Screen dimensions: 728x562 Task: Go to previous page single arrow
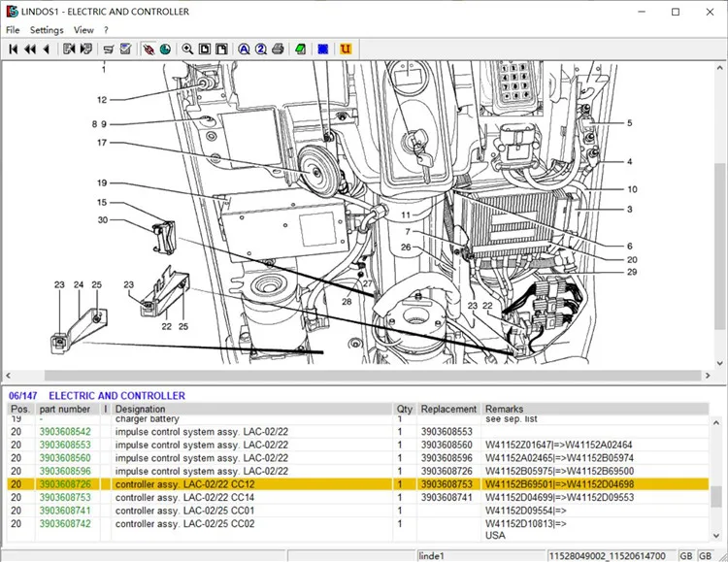point(46,49)
